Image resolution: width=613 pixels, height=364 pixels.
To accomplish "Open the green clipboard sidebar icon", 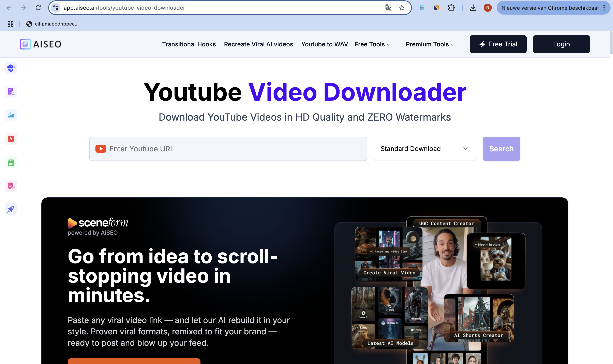I will [x=11, y=162].
